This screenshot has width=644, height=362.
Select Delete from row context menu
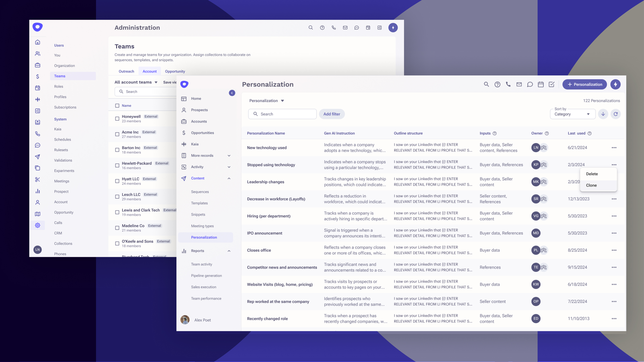598,174
